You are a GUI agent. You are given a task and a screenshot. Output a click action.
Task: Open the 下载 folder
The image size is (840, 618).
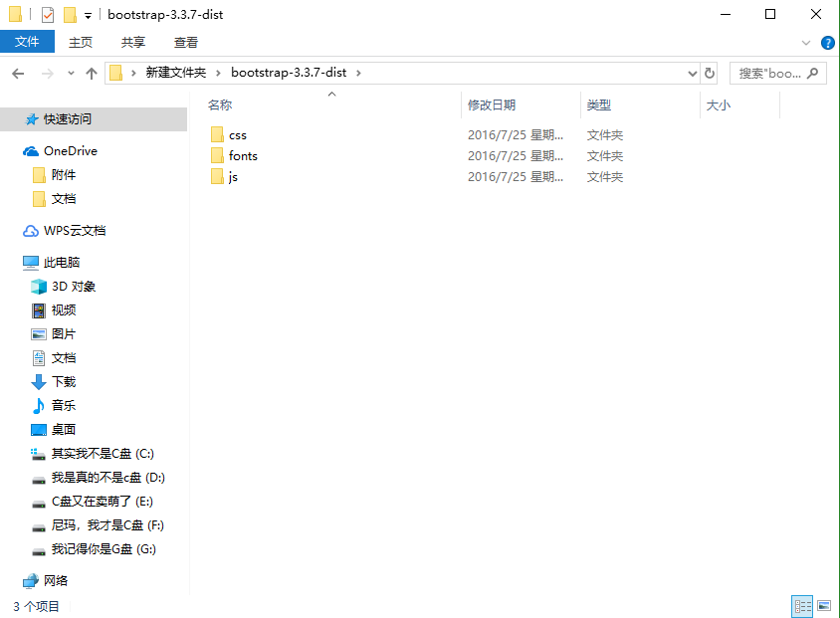(64, 382)
